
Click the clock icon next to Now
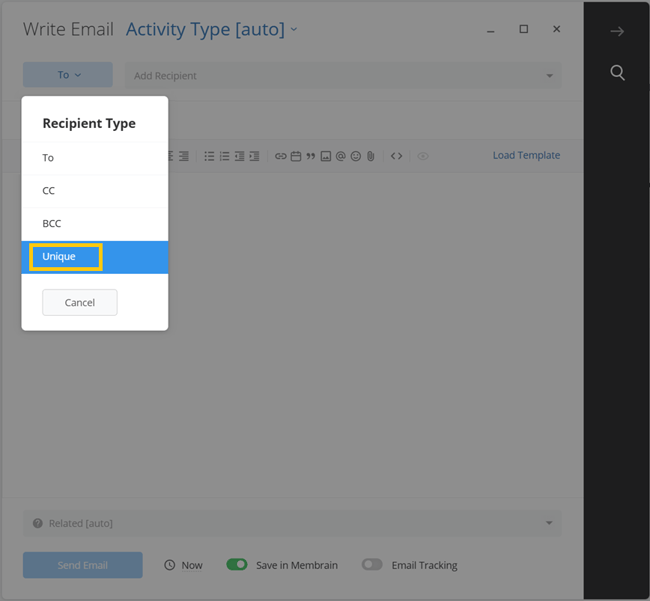click(170, 565)
